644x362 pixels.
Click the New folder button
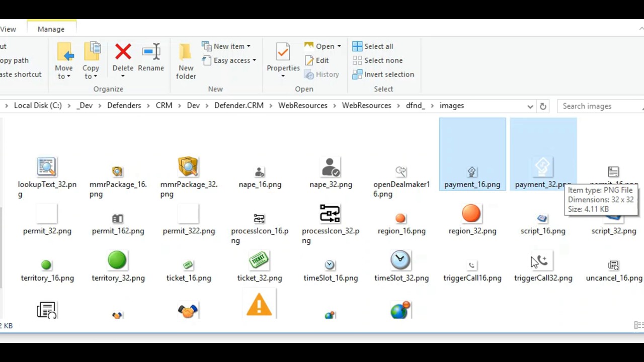coord(186,60)
